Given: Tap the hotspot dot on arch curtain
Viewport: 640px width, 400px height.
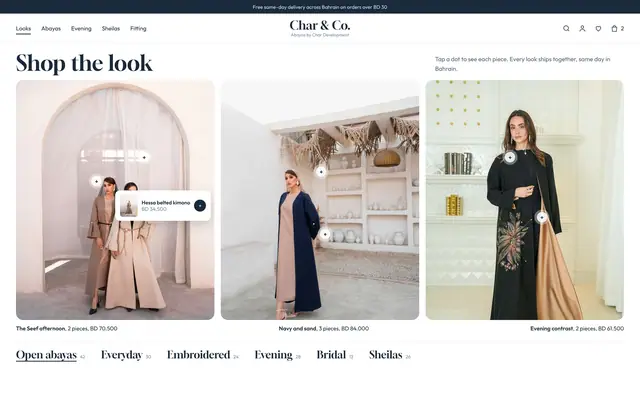Looking at the screenshot, I should pos(144,157).
